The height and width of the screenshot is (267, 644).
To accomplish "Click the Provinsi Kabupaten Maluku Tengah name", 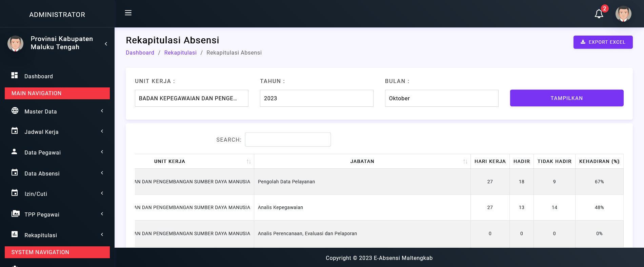I will [x=62, y=43].
